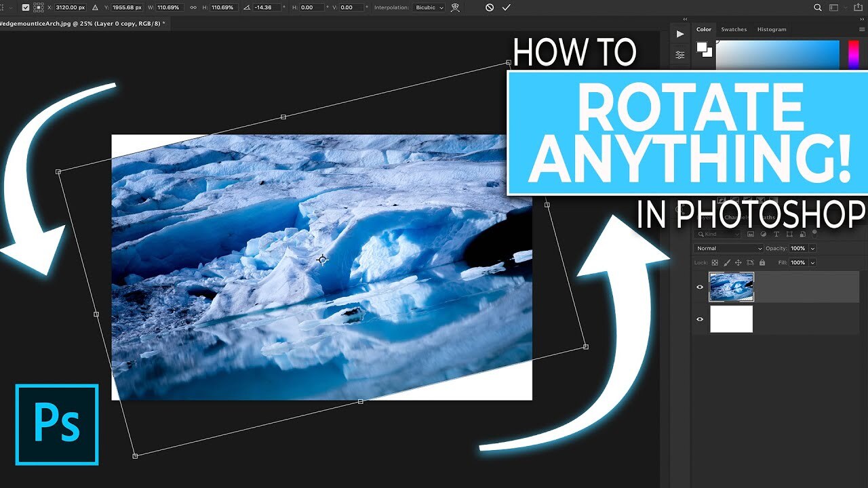Click the left-middle transform handle
Viewport: 868px width, 488px height.
pyautogui.click(x=96, y=314)
